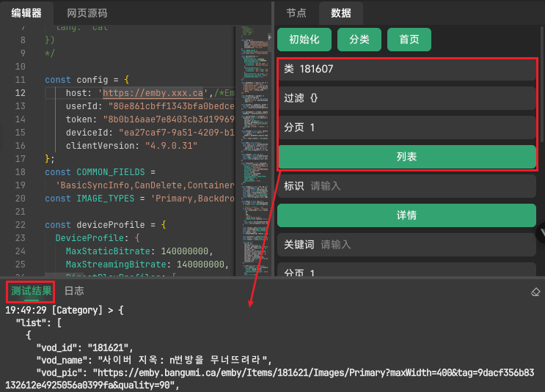Click the green 分类 button
This screenshot has height=392, width=545.
(x=359, y=40)
